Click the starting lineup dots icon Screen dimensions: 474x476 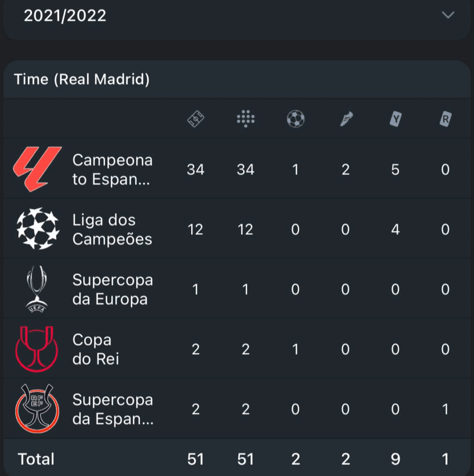(246, 119)
